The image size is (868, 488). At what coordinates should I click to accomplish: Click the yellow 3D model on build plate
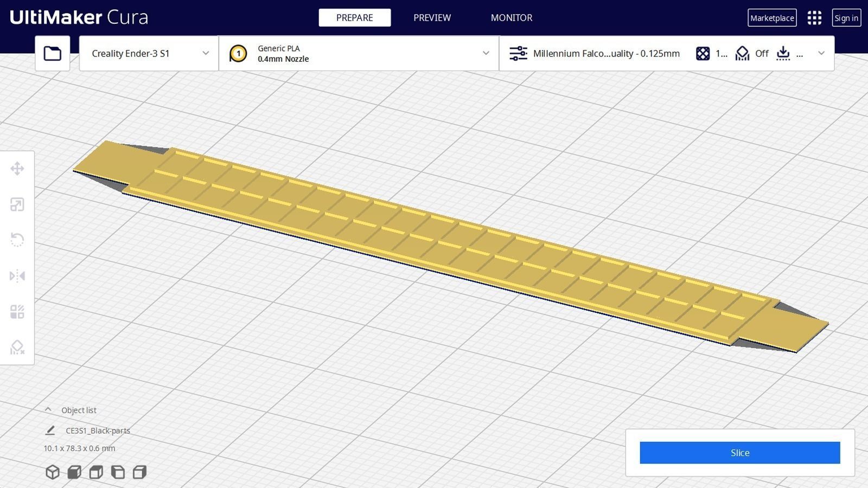[x=450, y=247]
